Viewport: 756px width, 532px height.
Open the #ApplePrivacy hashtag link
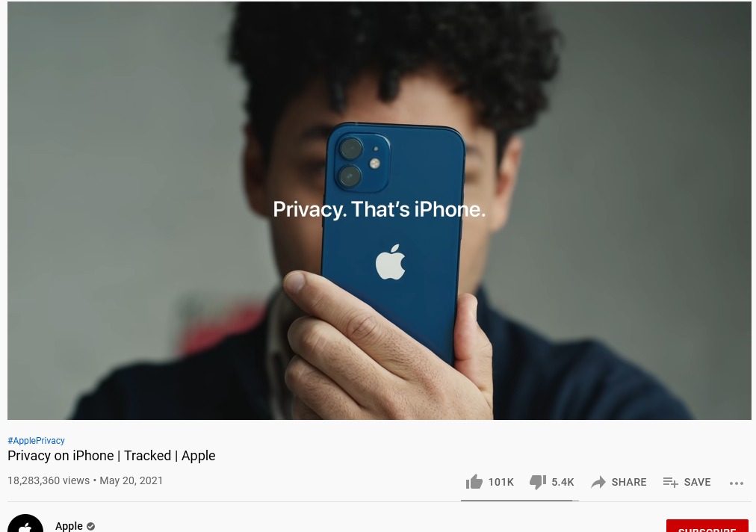36,440
